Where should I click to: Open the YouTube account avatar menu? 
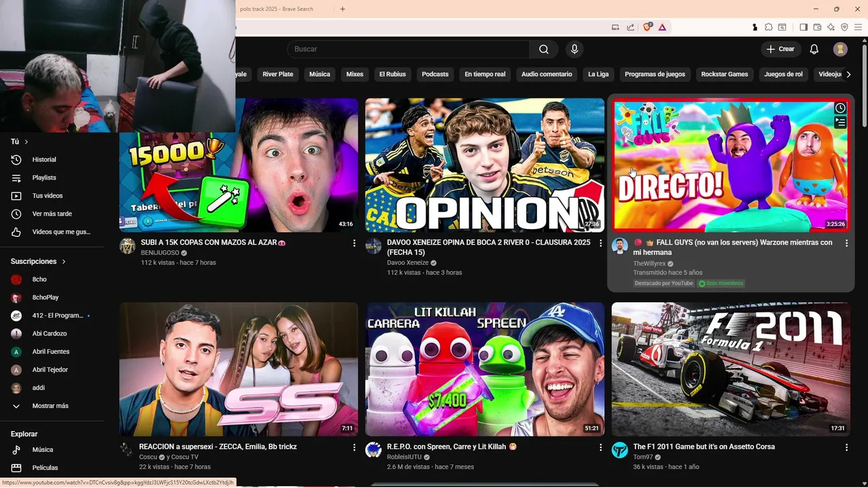840,49
